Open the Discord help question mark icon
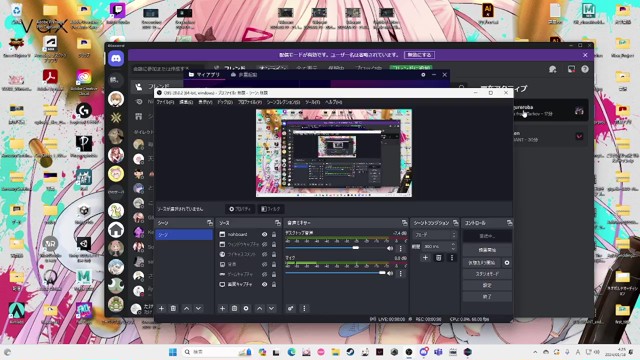 click(585, 69)
